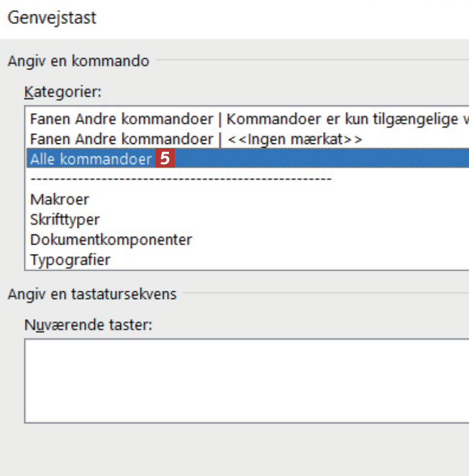
Task: Click the red number 5 marker
Action: coord(165,159)
